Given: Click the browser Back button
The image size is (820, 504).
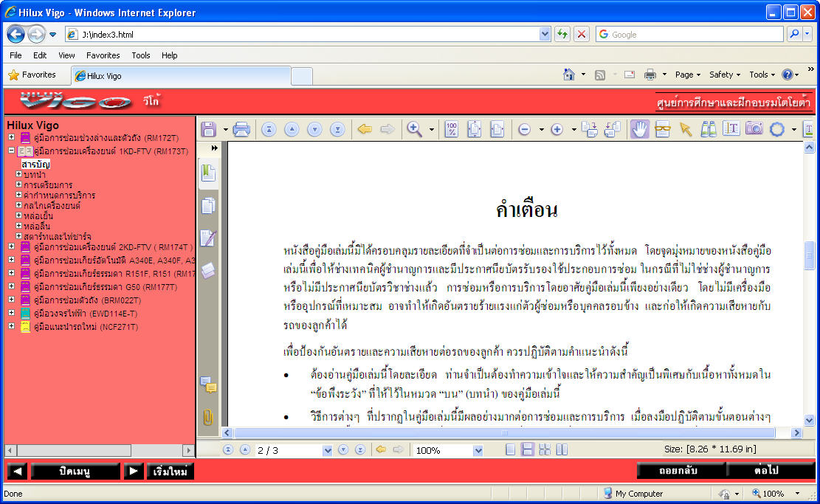Looking at the screenshot, I should pyautogui.click(x=15, y=35).
